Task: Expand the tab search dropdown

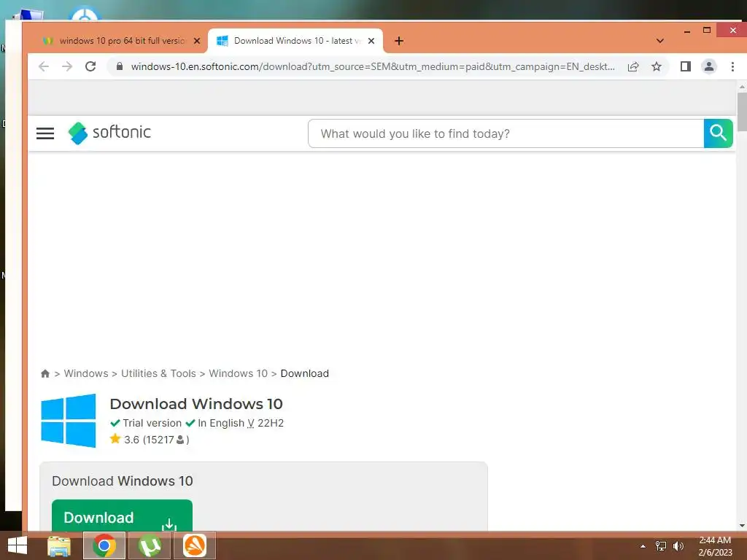Action: click(659, 41)
